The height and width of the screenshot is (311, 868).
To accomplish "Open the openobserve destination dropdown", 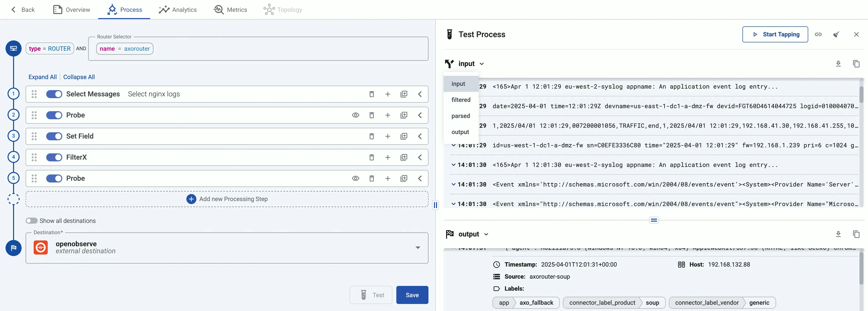I will click(x=418, y=248).
